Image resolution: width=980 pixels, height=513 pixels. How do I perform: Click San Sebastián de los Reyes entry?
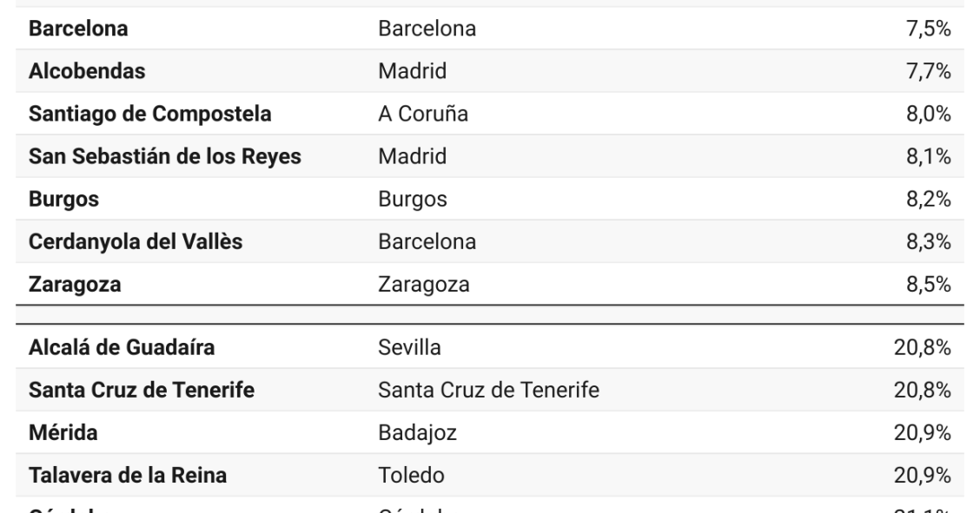pos(165,156)
